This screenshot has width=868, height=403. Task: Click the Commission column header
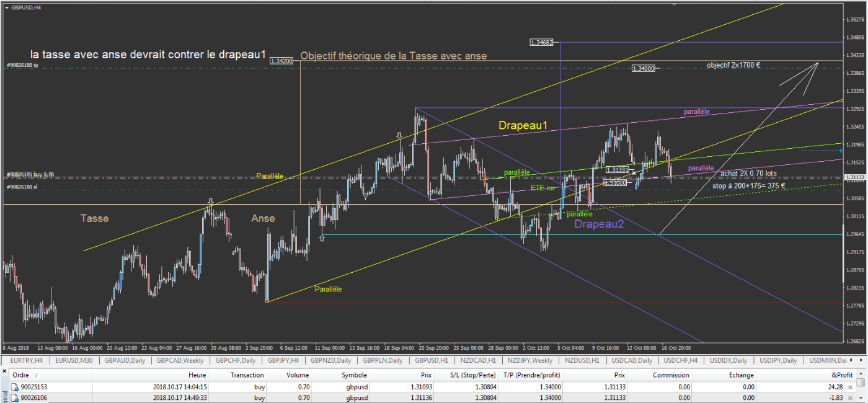pyautogui.click(x=660, y=375)
